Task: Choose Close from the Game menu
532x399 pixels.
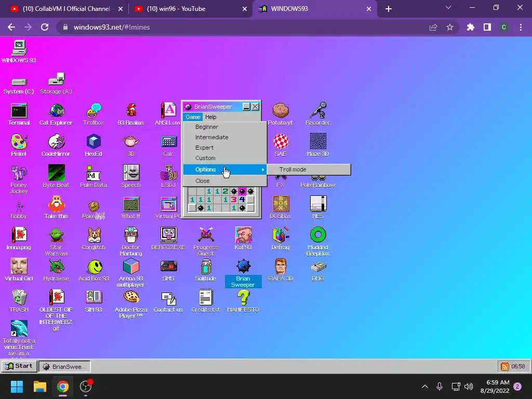Action: [x=224, y=181]
